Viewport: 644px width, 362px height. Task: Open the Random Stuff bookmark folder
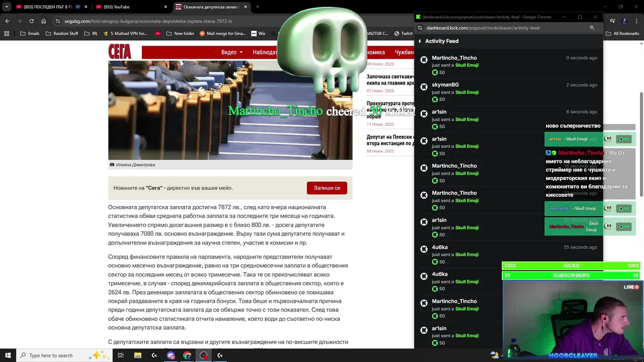point(62,33)
